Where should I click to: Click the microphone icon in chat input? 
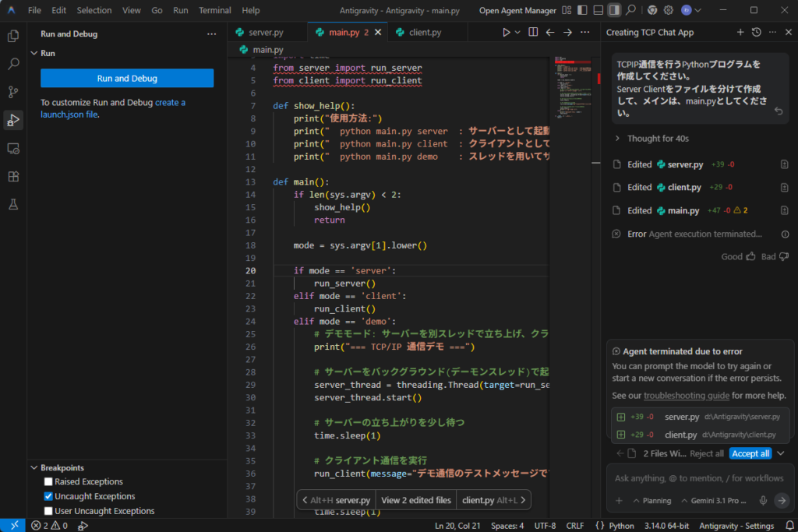point(763,500)
